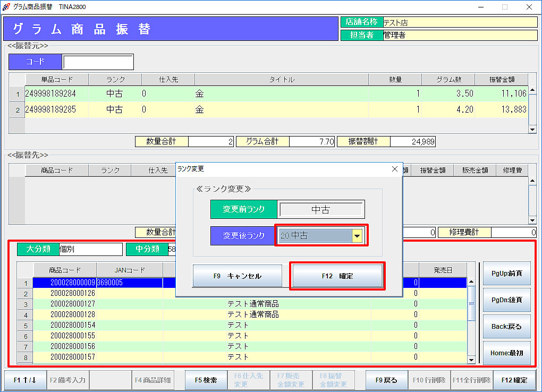Close the ランク変更 dialog with X
542x392 pixels.
click(394, 169)
